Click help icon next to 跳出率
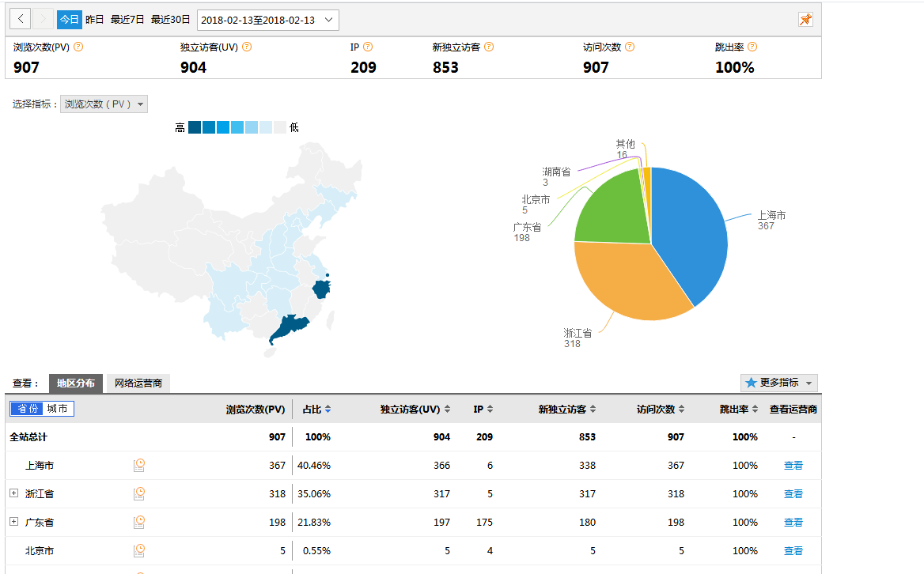 point(752,47)
